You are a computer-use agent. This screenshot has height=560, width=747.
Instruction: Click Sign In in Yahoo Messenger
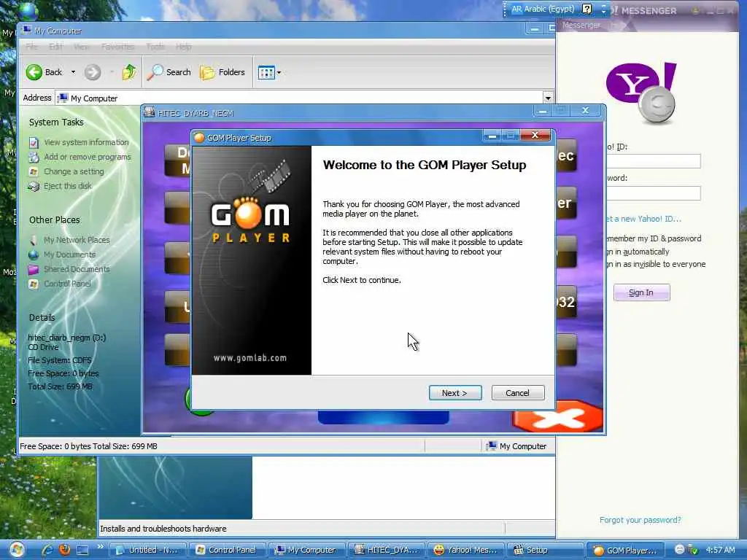click(x=641, y=292)
